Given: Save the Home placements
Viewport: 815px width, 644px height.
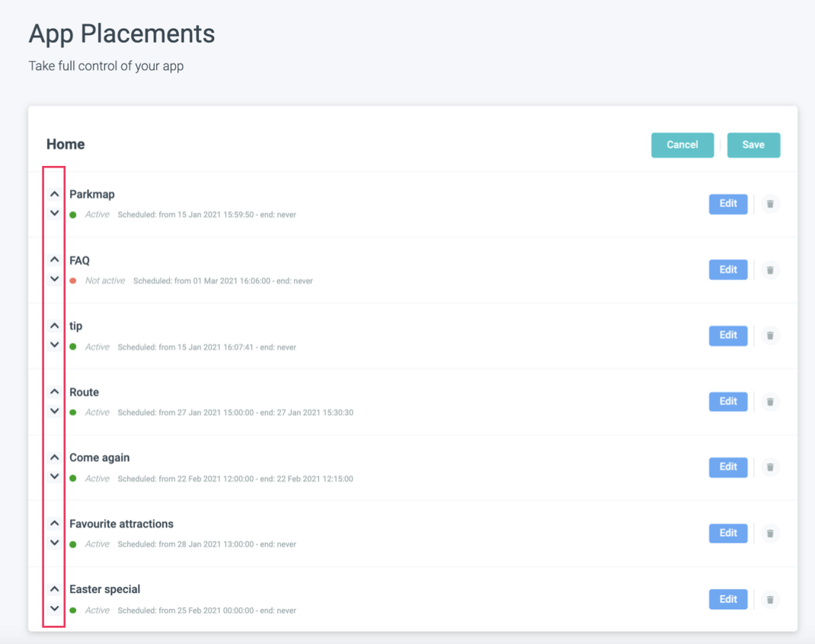Looking at the screenshot, I should (x=753, y=145).
